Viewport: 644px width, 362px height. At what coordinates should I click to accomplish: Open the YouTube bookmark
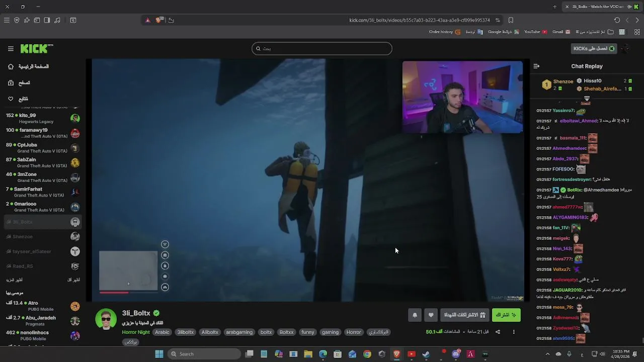[x=536, y=32]
